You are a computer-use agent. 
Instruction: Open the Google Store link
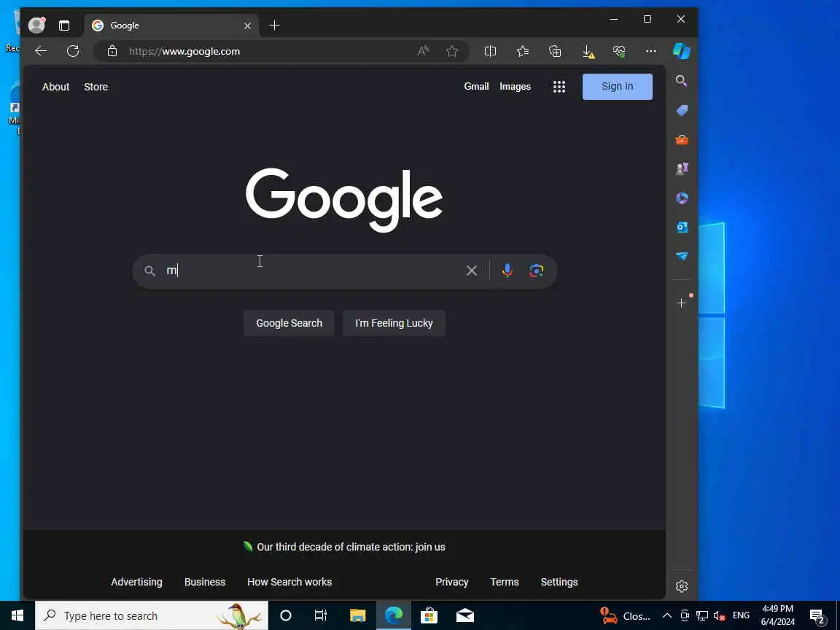[96, 87]
